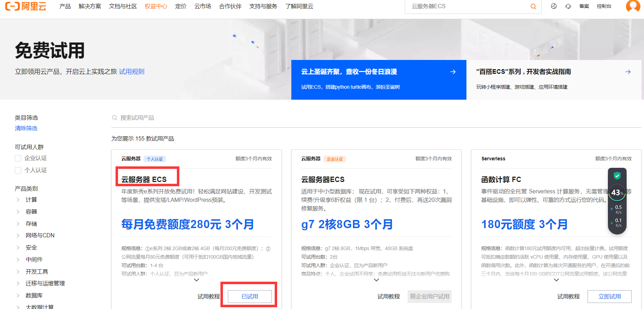This screenshot has height=309, width=644.
Task: Expand the 开发工具 category
Action: (18, 271)
